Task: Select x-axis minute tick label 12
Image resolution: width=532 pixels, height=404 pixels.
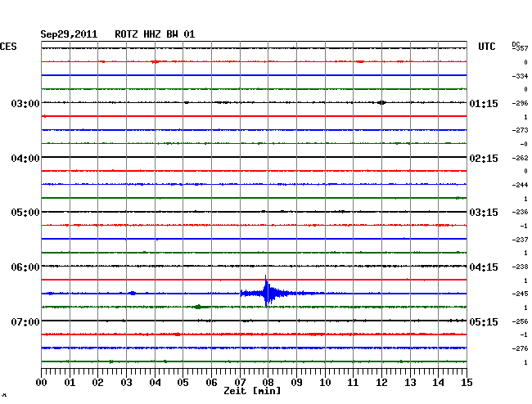Action: point(381,383)
